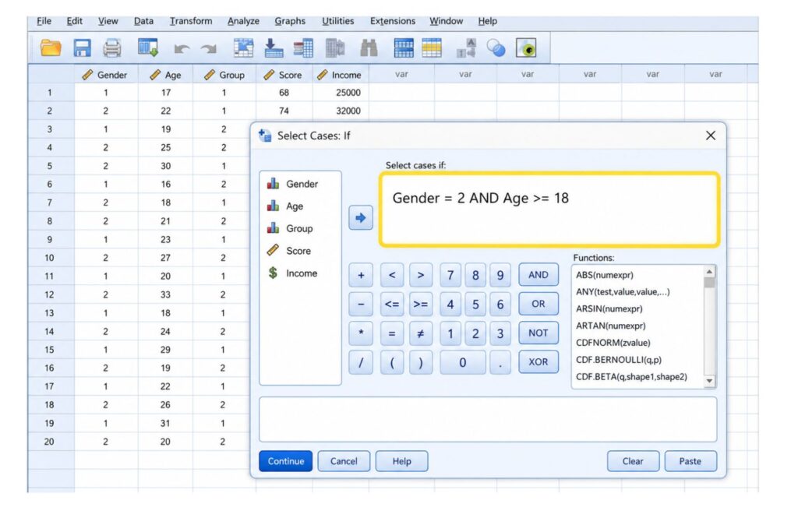The image size is (798, 532).
Task: Undo the last action in toolbar
Action: click(x=181, y=49)
